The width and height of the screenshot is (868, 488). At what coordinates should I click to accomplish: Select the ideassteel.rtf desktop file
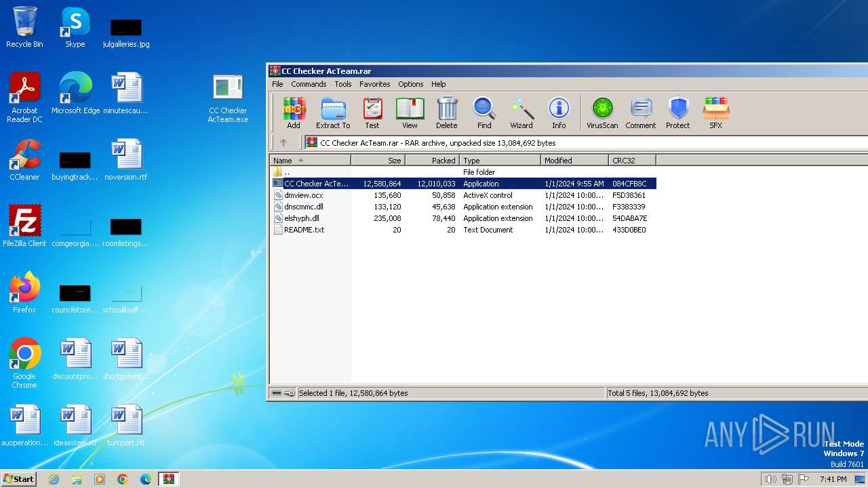click(75, 426)
